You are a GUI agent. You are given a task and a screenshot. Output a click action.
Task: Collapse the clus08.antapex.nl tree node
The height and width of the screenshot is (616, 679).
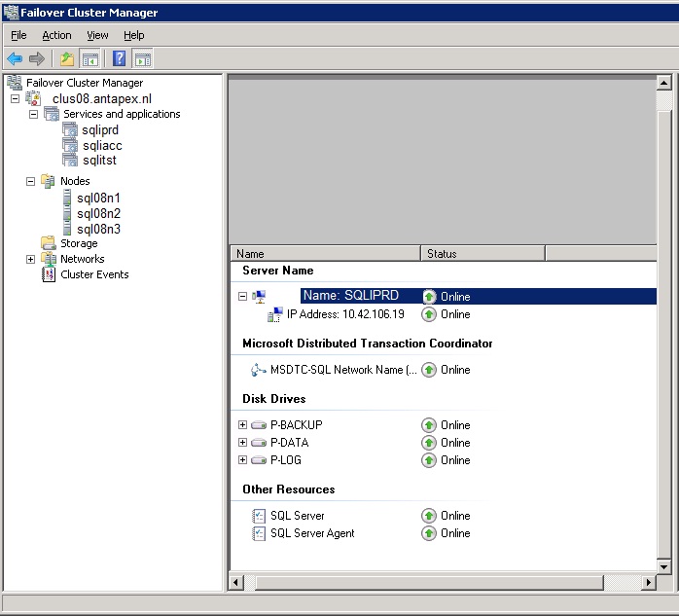pyautogui.click(x=16, y=98)
